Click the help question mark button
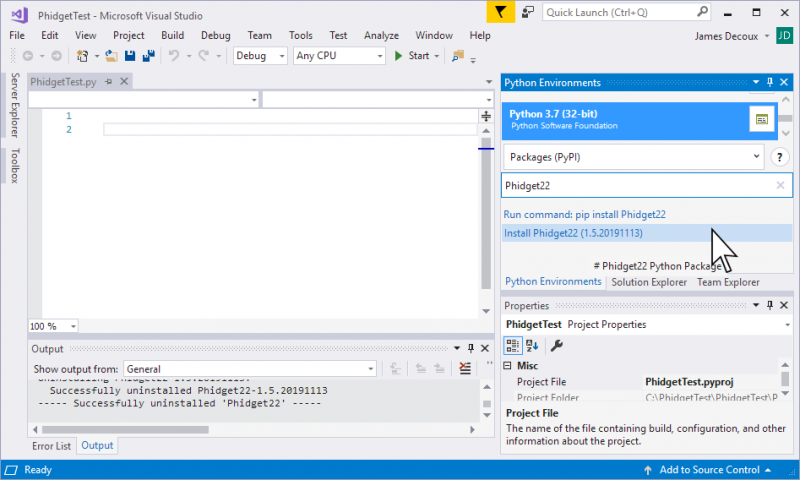 coord(779,157)
